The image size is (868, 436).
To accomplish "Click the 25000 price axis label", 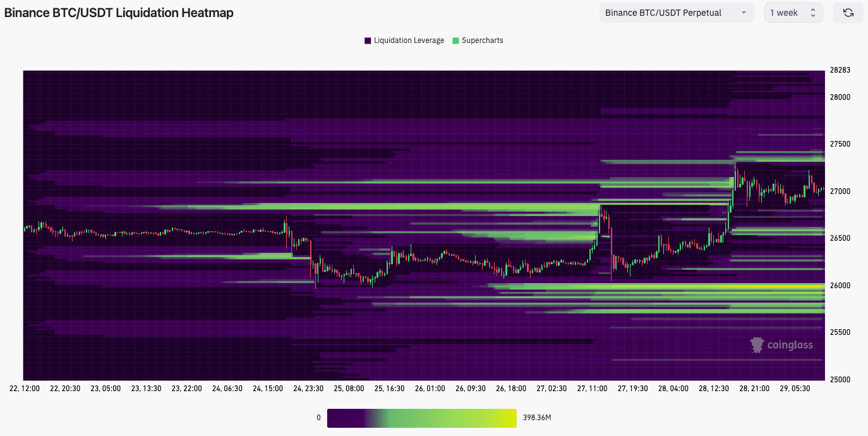I will coord(841,378).
